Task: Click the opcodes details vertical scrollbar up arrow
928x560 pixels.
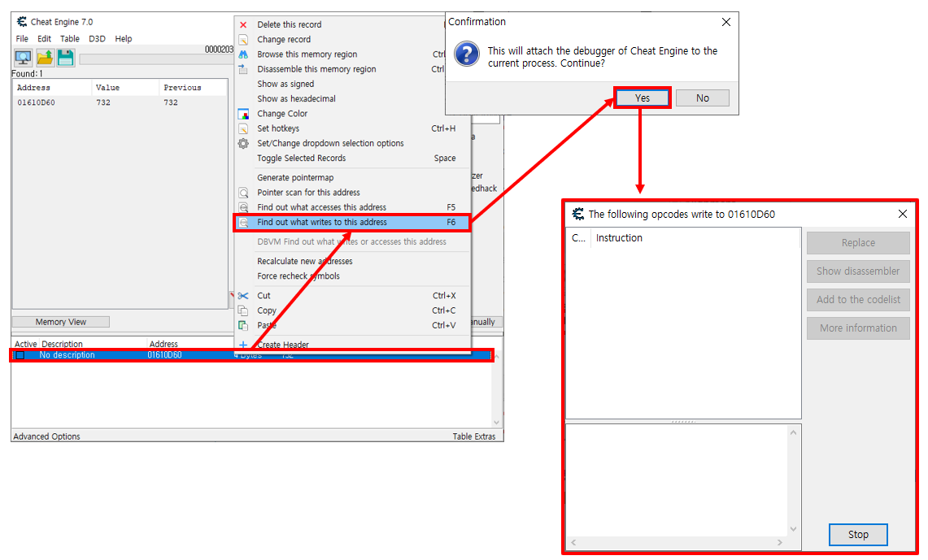Action: 794,432
